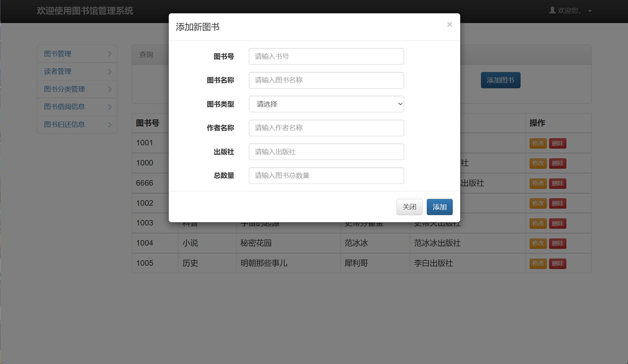
Task: Switch to the 查询 tab
Action: tap(146, 55)
